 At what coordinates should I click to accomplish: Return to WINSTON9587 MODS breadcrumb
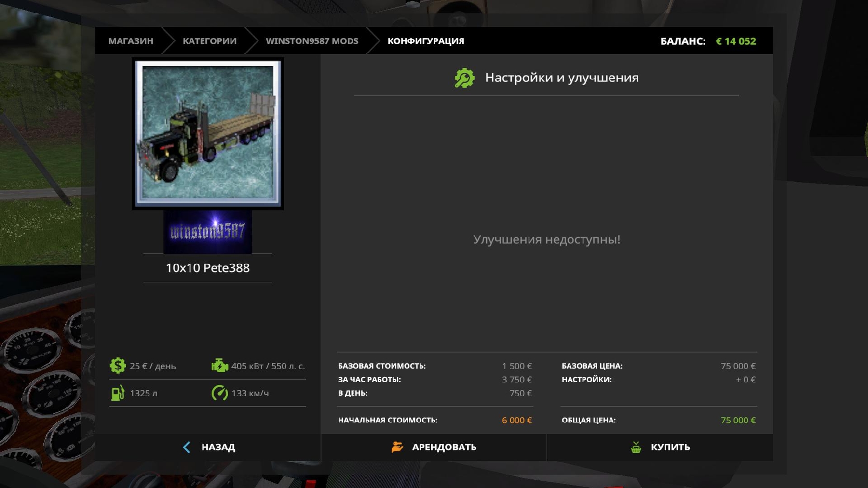pos(312,41)
